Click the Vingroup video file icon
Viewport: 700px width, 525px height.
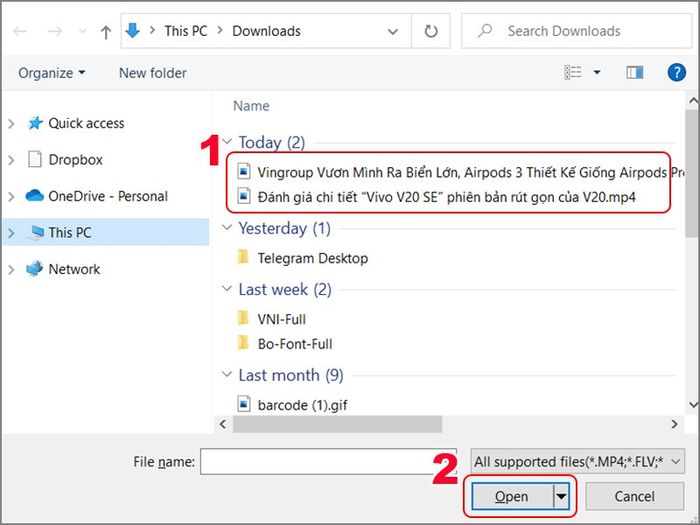[x=244, y=171]
